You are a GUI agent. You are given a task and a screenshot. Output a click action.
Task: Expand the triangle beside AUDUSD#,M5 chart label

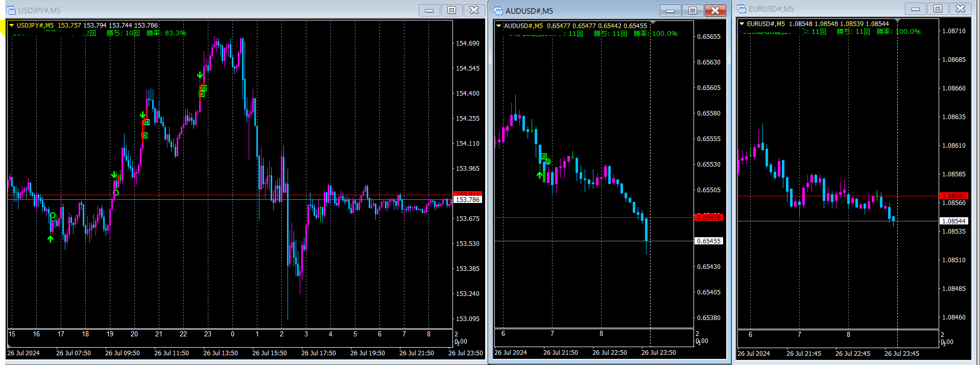click(x=499, y=26)
